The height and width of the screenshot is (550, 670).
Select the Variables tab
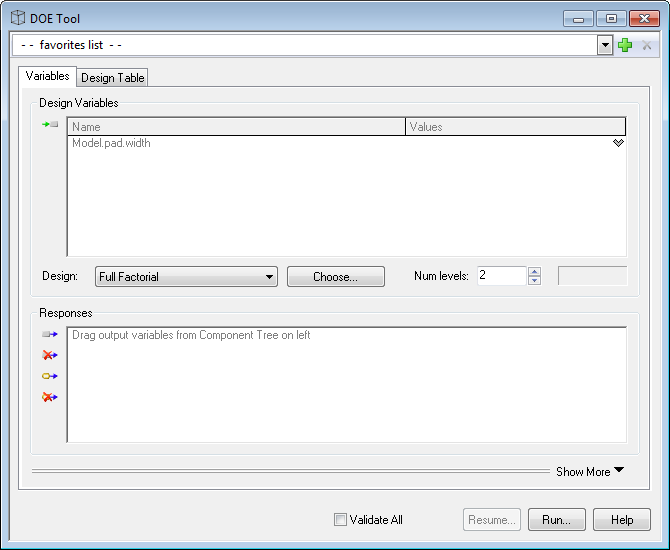pyautogui.click(x=47, y=76)
